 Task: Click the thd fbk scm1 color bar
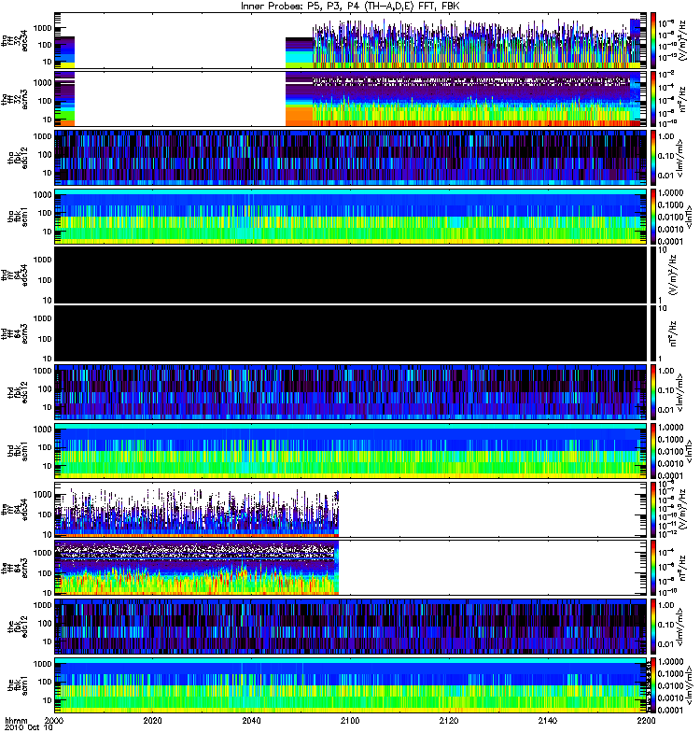point(652,451)
